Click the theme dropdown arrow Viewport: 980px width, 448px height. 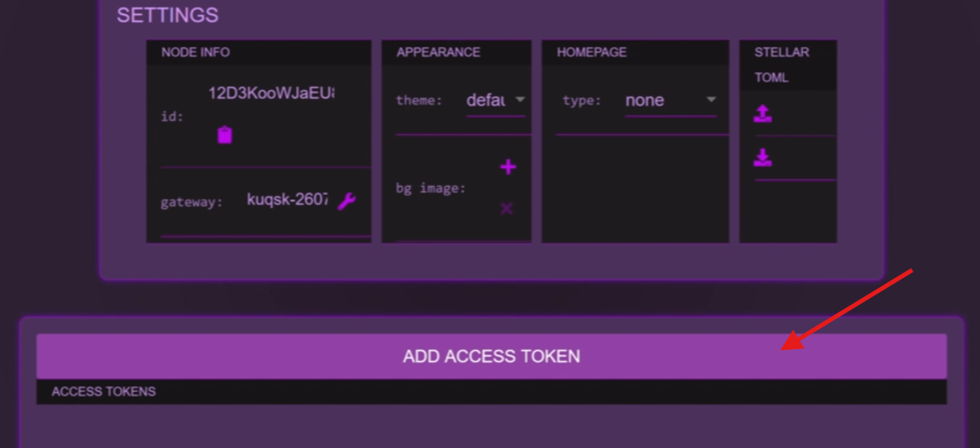coord(520,99)
